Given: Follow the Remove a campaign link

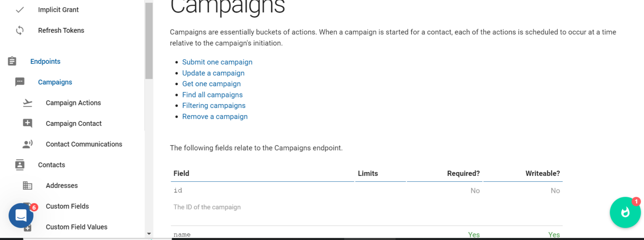Looking at the screenshot, I should (x=215, y=117).
